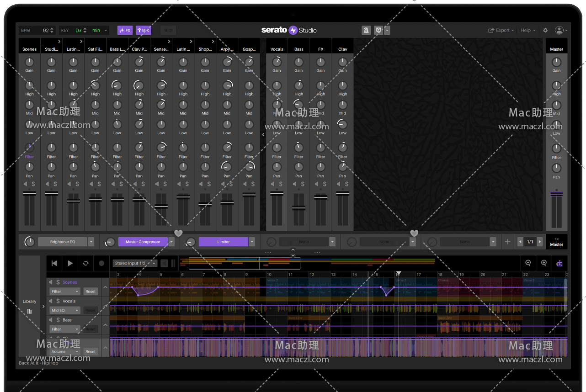
Task: Click Reset on the Scenes track
Action: pyautogui.click(x=91, y=291)
